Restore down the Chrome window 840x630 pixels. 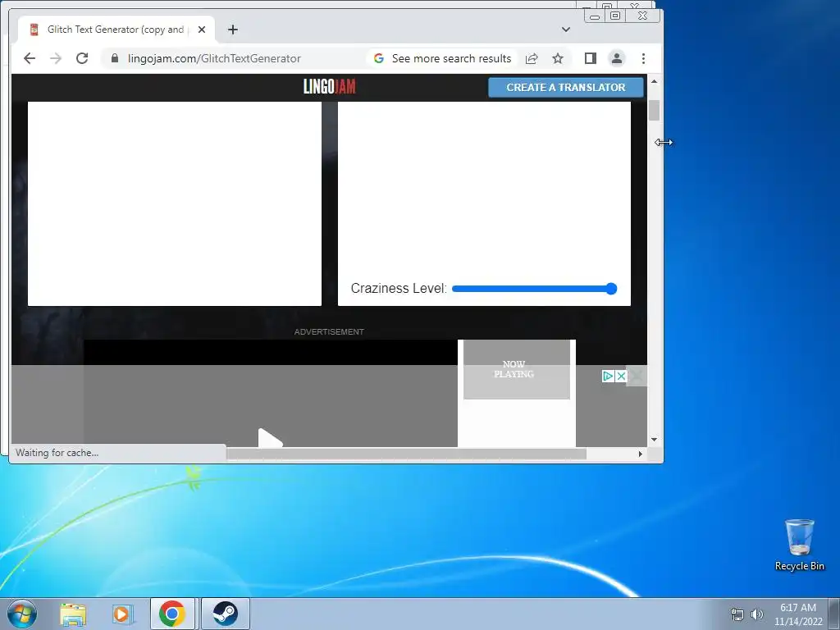pos(615,16)
